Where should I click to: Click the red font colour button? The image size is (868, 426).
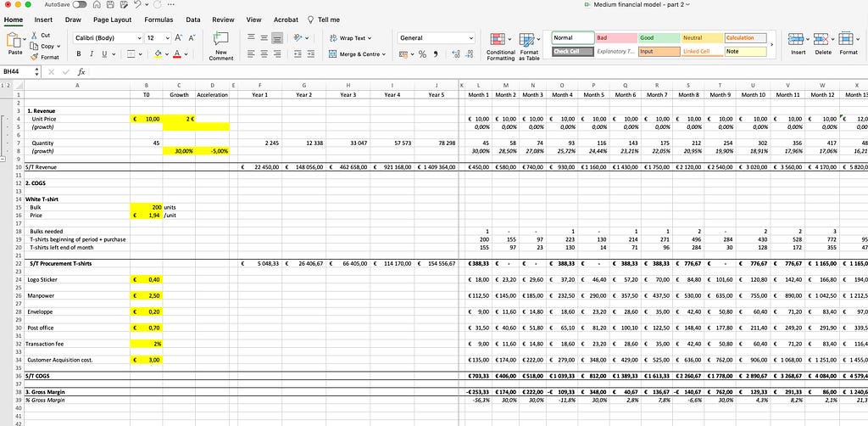[177, 54]
